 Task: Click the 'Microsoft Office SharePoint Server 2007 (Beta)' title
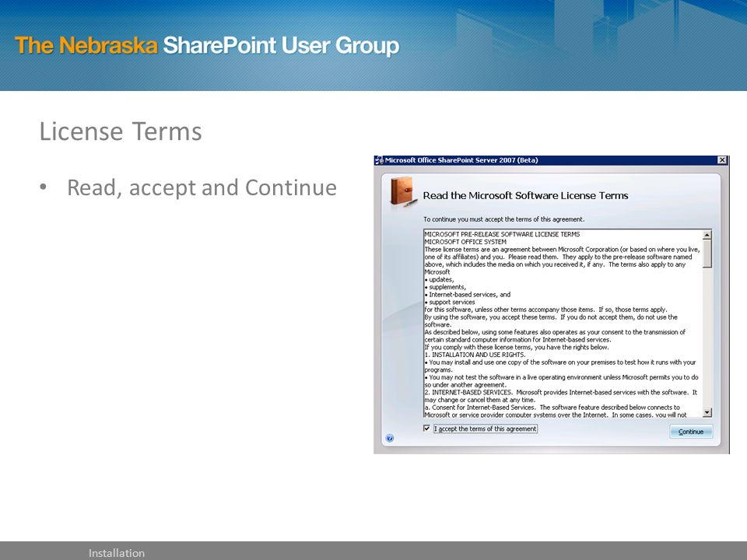tap(461, 160)
